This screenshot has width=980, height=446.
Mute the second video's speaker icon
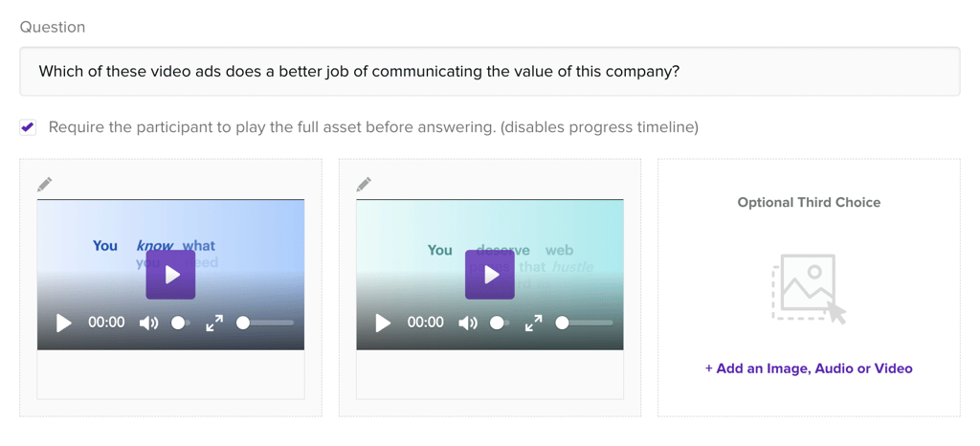click(x=468, y=323)
